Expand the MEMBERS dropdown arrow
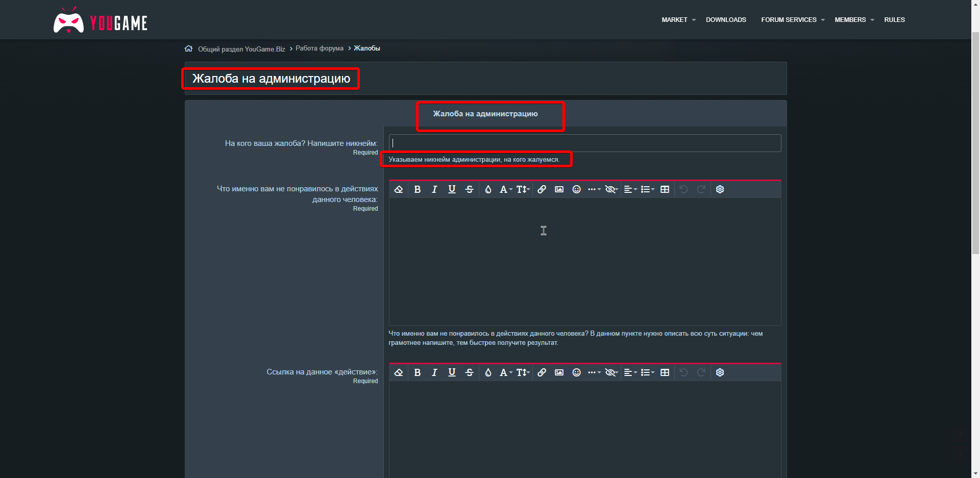 tap(872, 20)
